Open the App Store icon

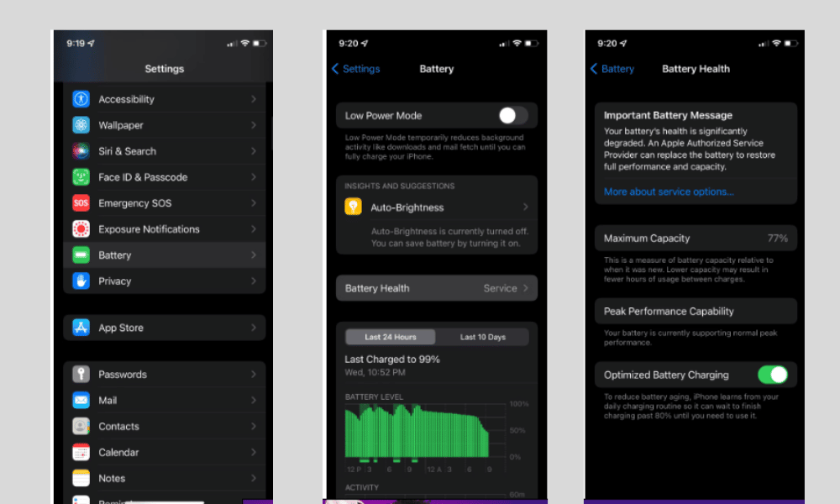[x=81, y=328]
